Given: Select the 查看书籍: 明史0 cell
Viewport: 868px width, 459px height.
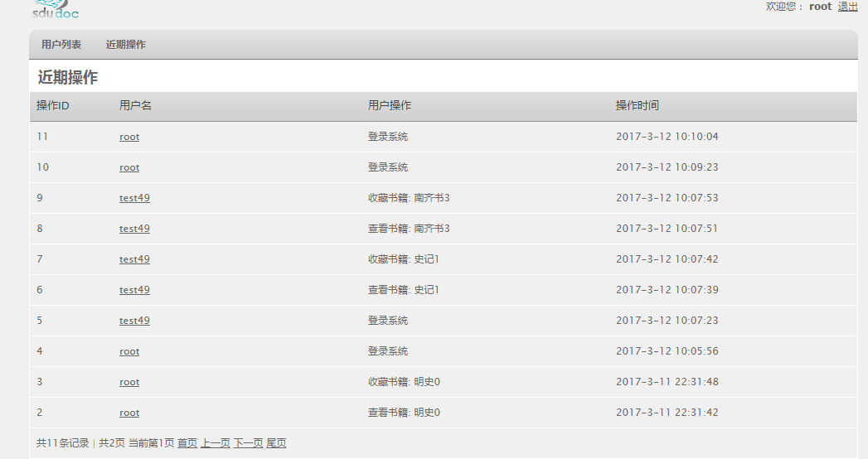Looking at the screenshot, I should coord(404,413).
